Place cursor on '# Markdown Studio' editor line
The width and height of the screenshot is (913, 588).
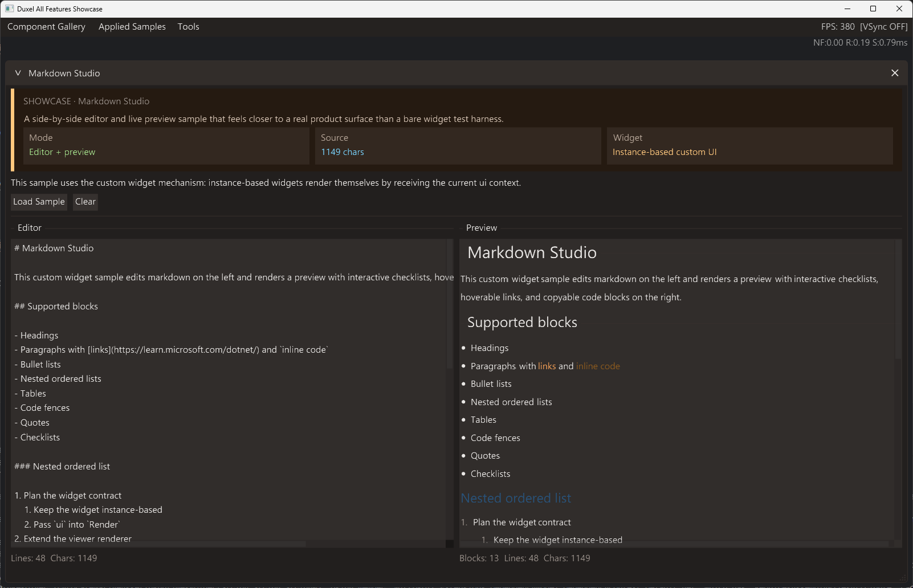(x=58, y=248)
